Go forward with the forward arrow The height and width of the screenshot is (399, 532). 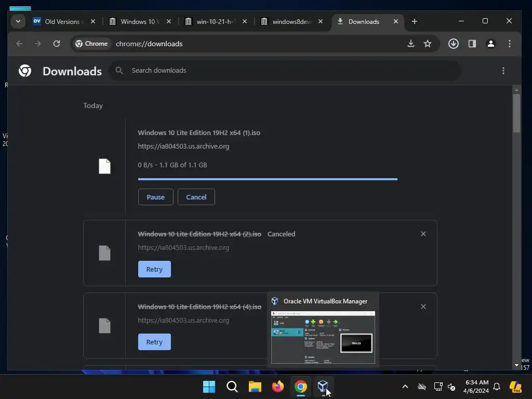37,44
